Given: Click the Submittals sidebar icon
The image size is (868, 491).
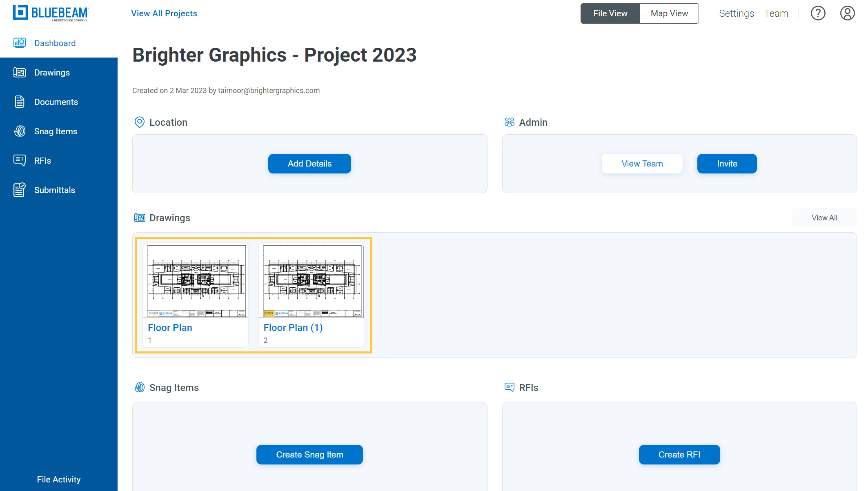Looking at the screenshot, I should pyautogui.click(x=20, y=190).
